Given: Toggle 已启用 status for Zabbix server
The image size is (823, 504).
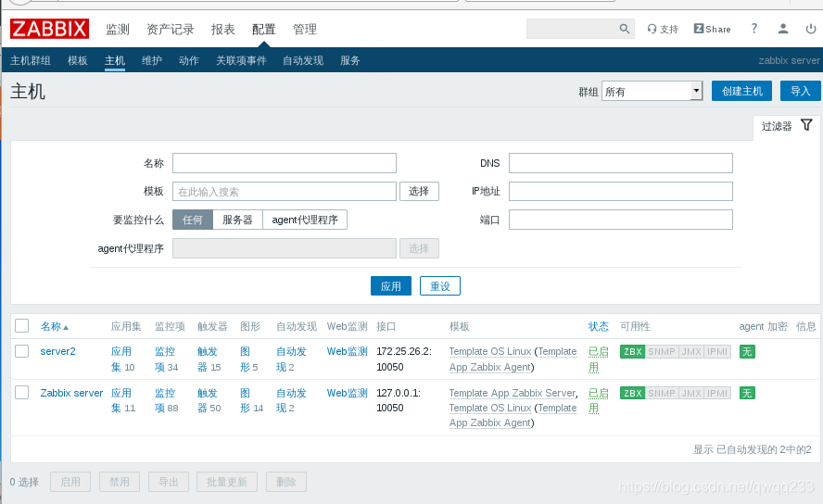Looking at the screenshot, I should point(599,400).
